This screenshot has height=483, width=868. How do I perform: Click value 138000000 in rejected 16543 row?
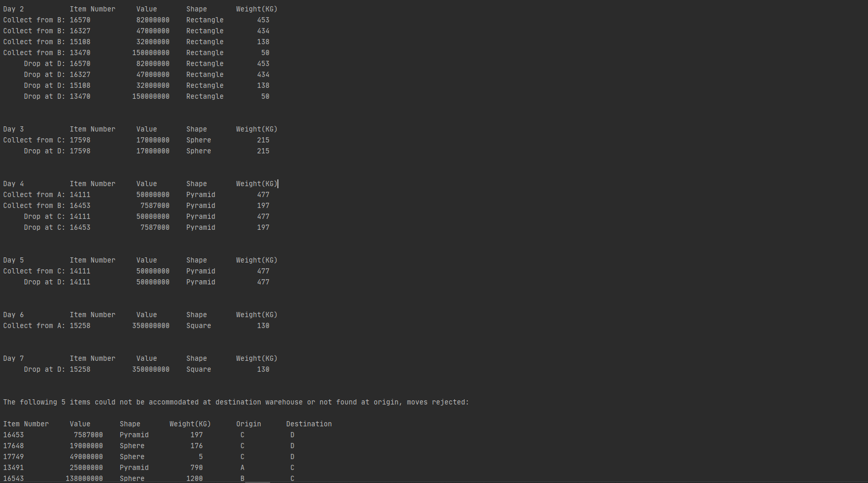click(84, 478)
